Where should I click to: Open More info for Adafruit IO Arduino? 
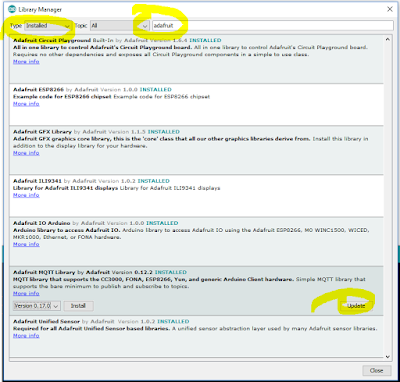(26, 244)
